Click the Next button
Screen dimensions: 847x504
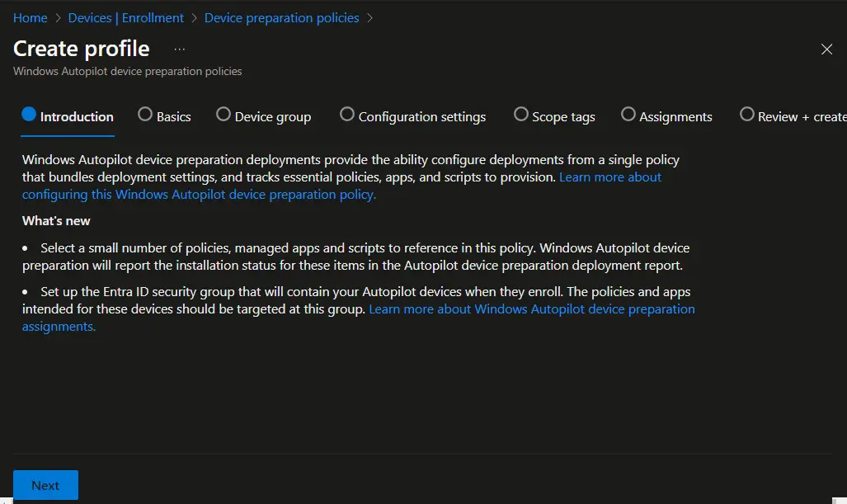pyautogui.click(x=45, y=485)
